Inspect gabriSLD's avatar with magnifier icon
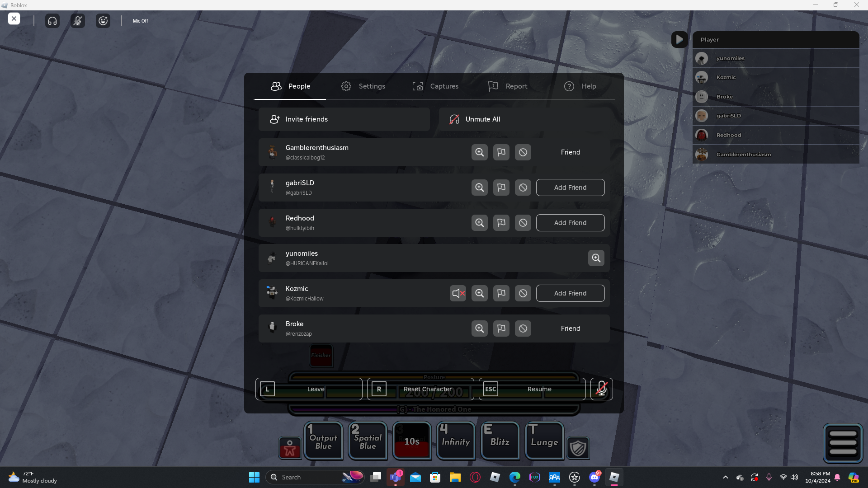Image resolution: width=868 pixels, height=488 pixels. (x=480, y=188)
